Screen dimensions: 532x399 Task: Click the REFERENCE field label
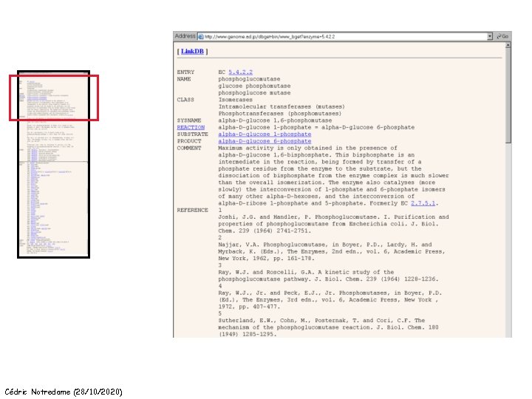[192, 211]
